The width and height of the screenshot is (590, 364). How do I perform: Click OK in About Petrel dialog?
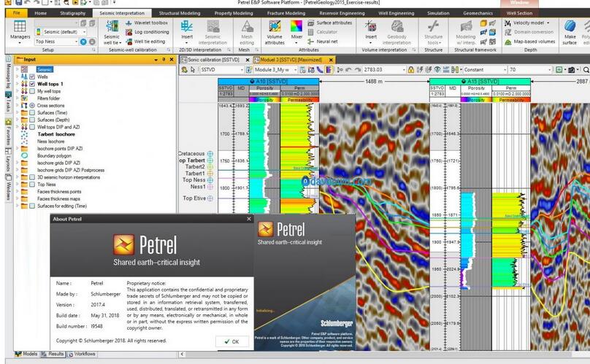[231, 341]
